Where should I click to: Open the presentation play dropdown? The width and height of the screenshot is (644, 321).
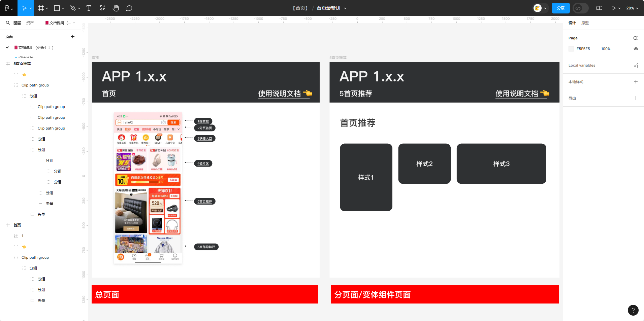tap(619, 8)
